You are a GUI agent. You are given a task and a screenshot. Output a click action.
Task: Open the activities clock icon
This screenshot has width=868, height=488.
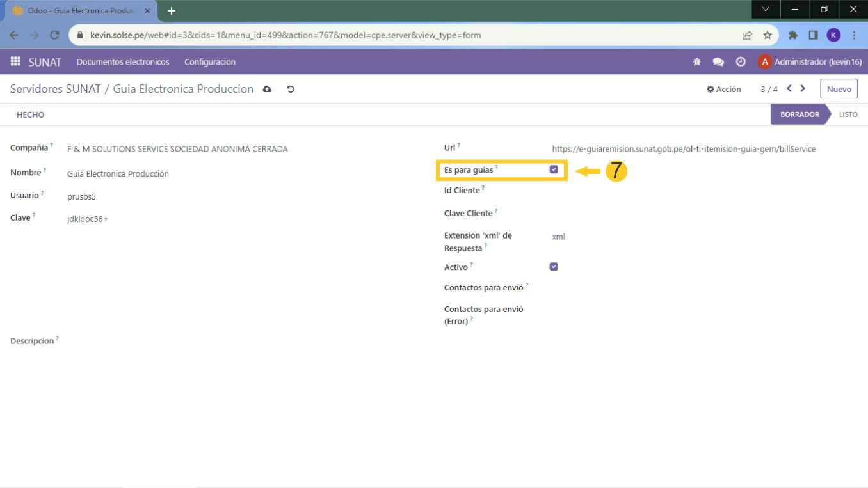[741, 62]
